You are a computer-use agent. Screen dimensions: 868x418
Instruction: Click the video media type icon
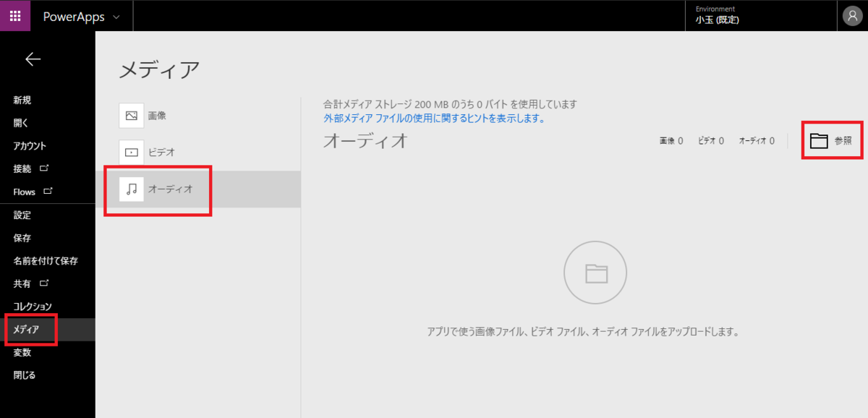click(x=132, y=153)
